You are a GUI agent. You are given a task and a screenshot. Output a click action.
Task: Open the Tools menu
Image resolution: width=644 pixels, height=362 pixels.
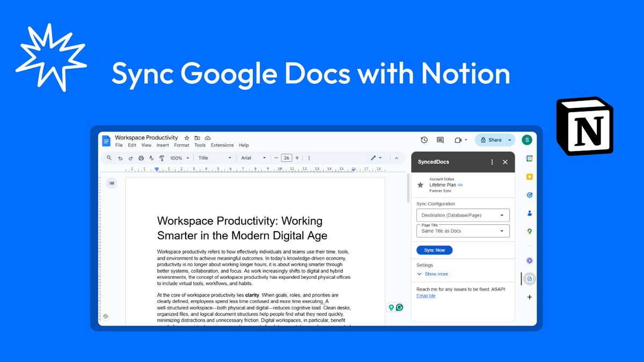click(200, 145)
